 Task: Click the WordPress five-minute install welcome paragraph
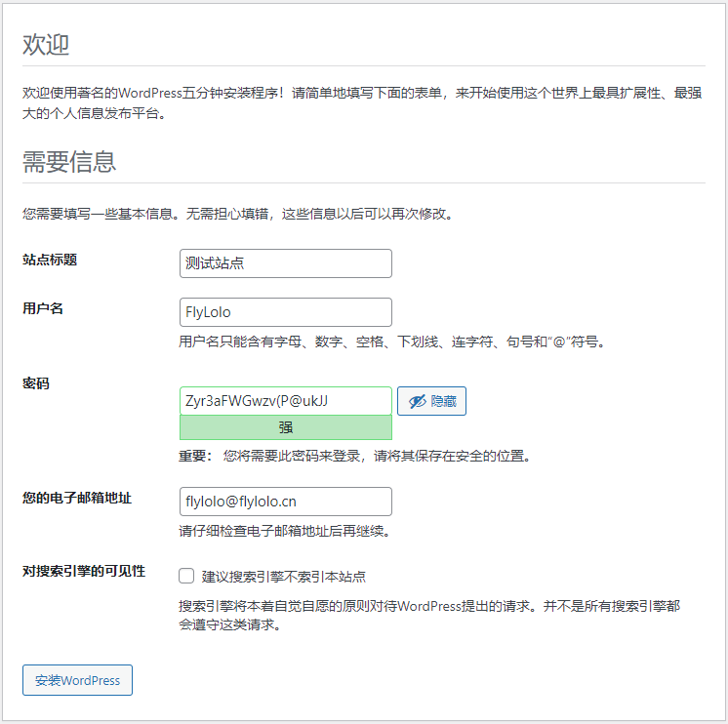[362, 103]
